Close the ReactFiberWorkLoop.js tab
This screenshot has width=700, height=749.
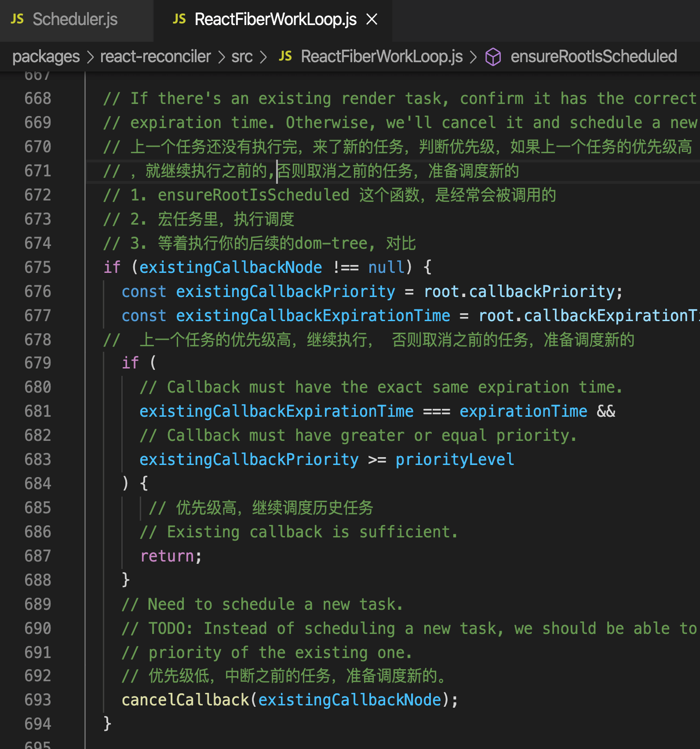(372, 19)
